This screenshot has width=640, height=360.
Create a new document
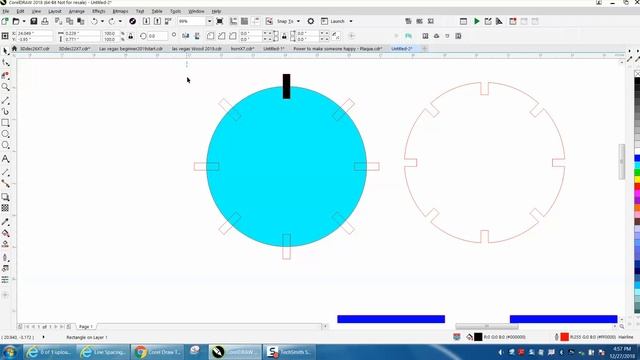coord(5,21)
